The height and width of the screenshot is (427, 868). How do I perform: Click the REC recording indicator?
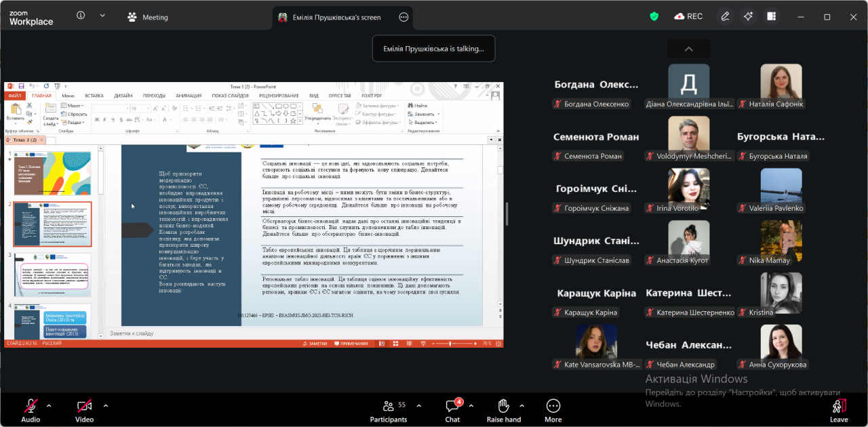(x=688, y=16)
